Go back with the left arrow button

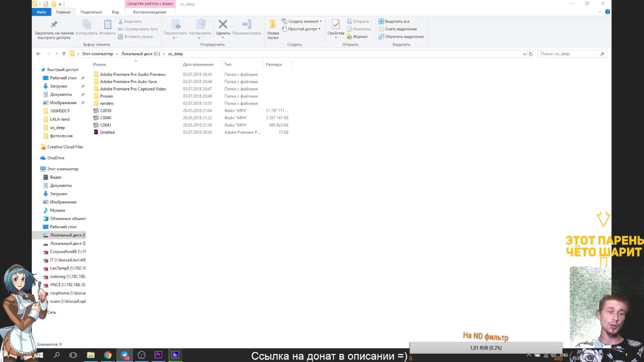click(38, 54)
